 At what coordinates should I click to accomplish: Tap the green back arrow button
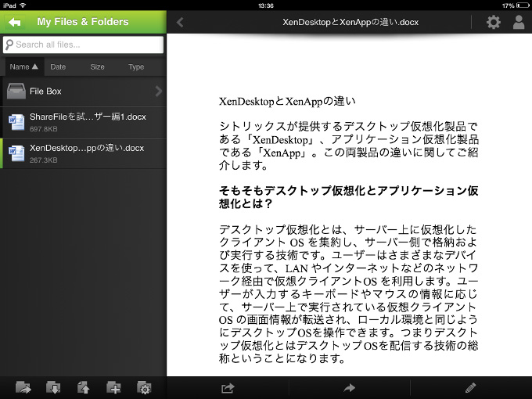pos(15,22)
